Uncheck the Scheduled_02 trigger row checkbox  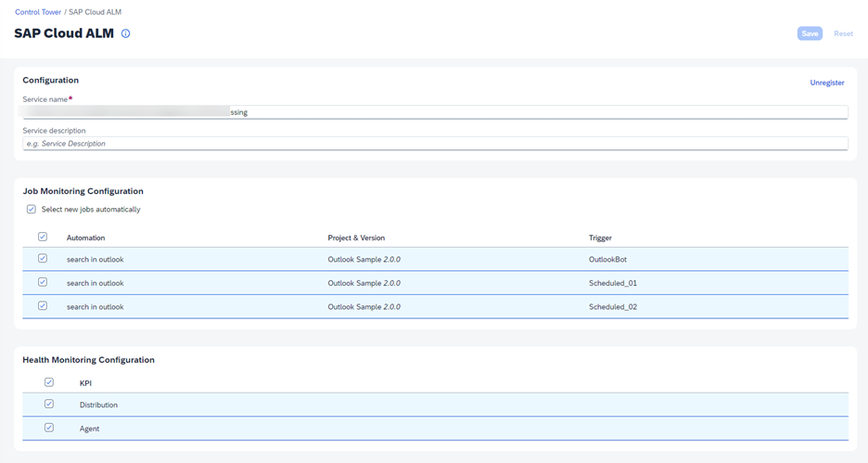[43, 305]
